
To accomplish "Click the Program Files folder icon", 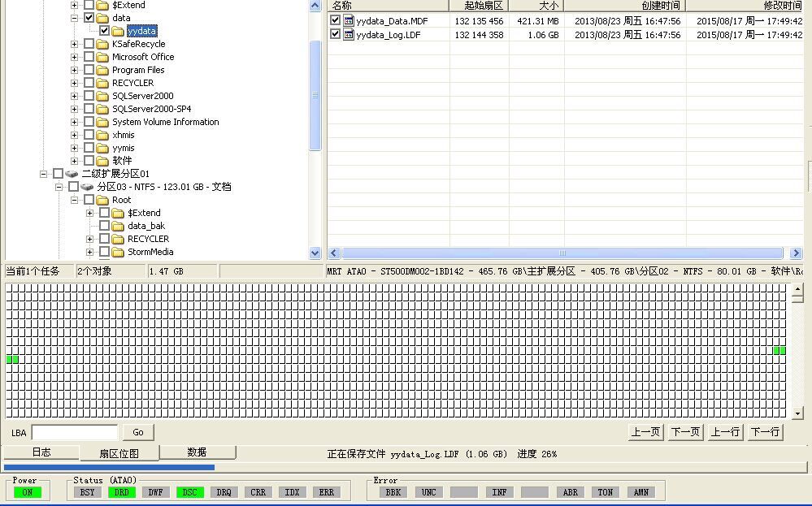I will point(102,70).
